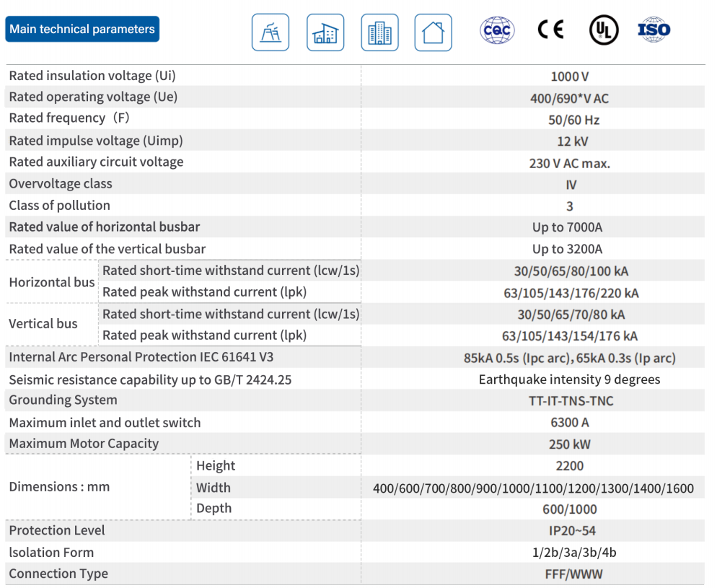
Task: Select the 'Rated impulse voltage (Uimp)' label
Action: point(96,141)
